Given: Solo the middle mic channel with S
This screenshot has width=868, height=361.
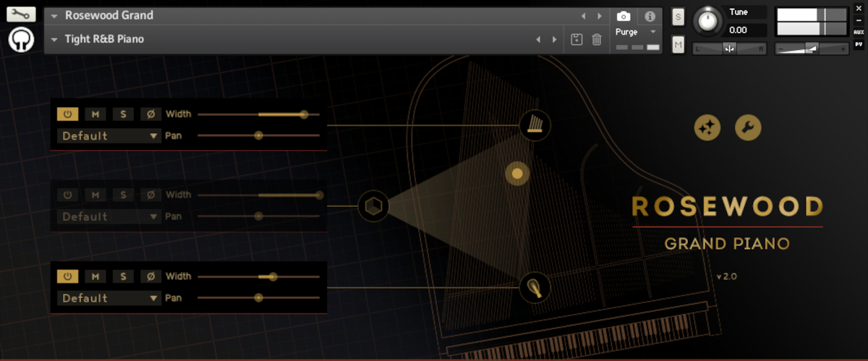Looking at the screenshot, I should point(123,195).
